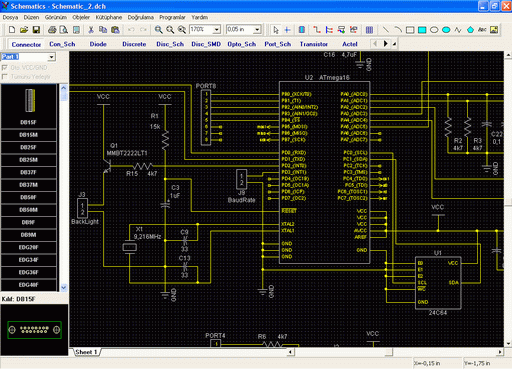Screen dimensions: 512x369
Task: Click the library tabs scroll right arrow
Action: 386,44
